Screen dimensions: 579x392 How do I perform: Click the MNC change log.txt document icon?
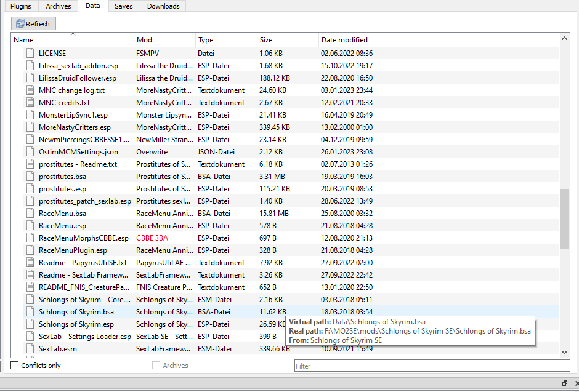coord(30,90)
